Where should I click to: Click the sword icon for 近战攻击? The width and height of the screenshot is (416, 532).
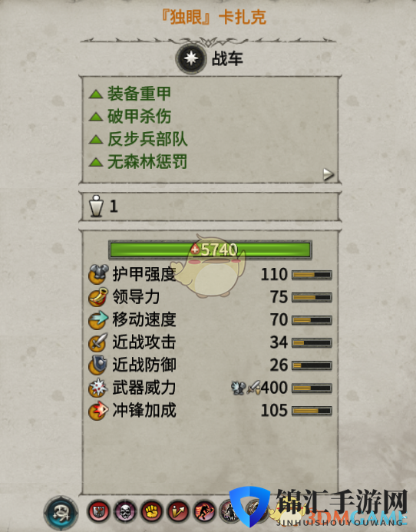(x=98, y=342)
